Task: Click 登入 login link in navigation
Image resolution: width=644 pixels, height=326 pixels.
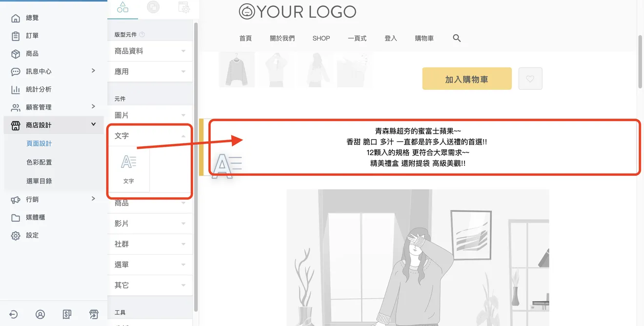Action: click(x=391, y=38)
